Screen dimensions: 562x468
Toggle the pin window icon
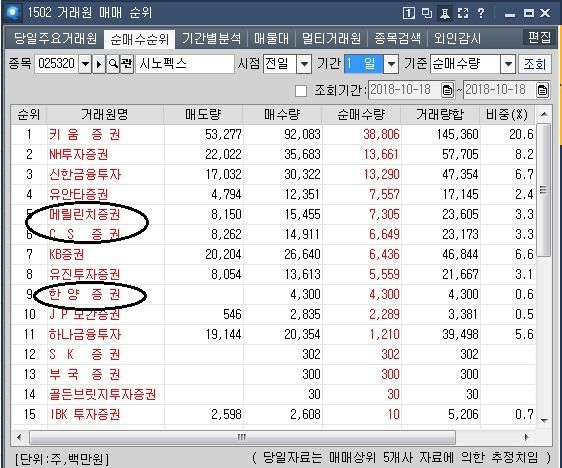445,14
